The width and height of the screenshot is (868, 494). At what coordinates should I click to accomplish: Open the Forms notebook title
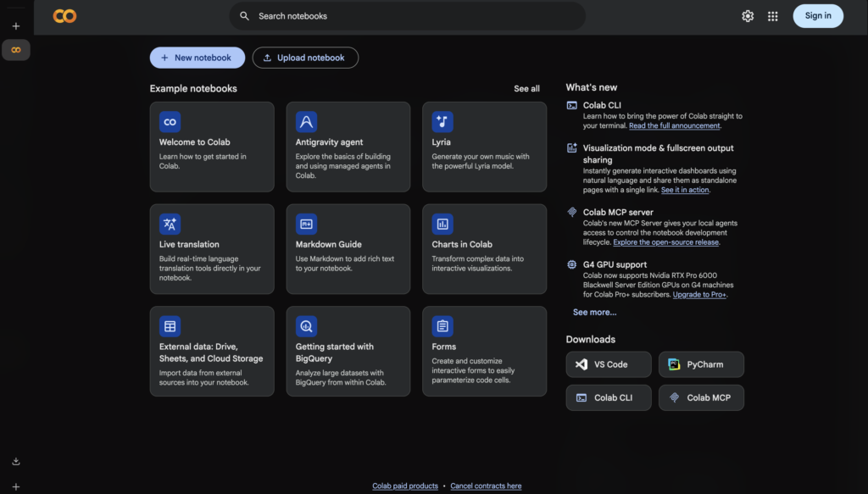[x=443, y=347]
